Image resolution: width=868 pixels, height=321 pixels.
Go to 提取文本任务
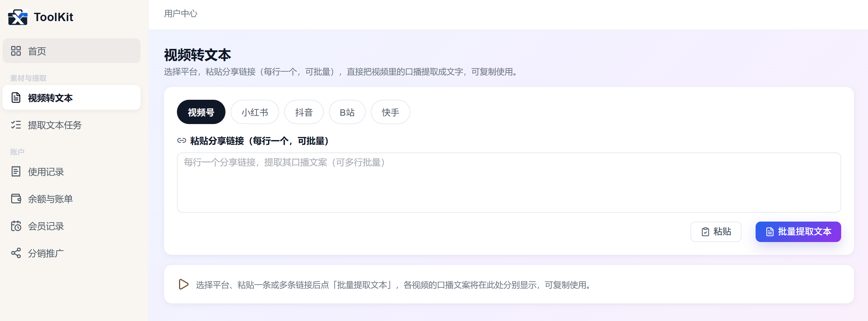click(x=72, y=125)
